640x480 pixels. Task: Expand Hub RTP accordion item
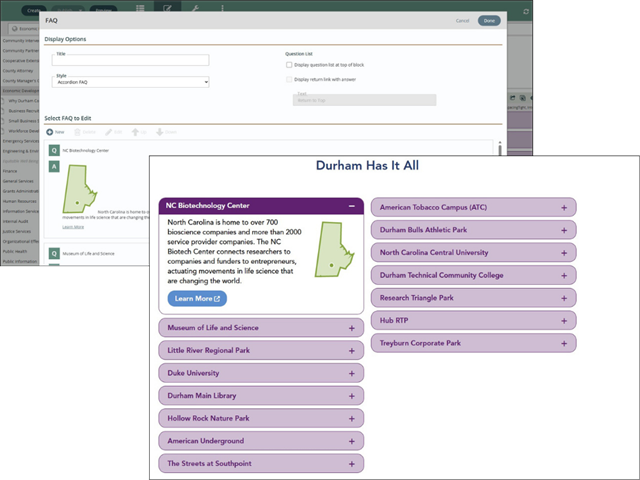pyautogui.click(x=473, y=321)
